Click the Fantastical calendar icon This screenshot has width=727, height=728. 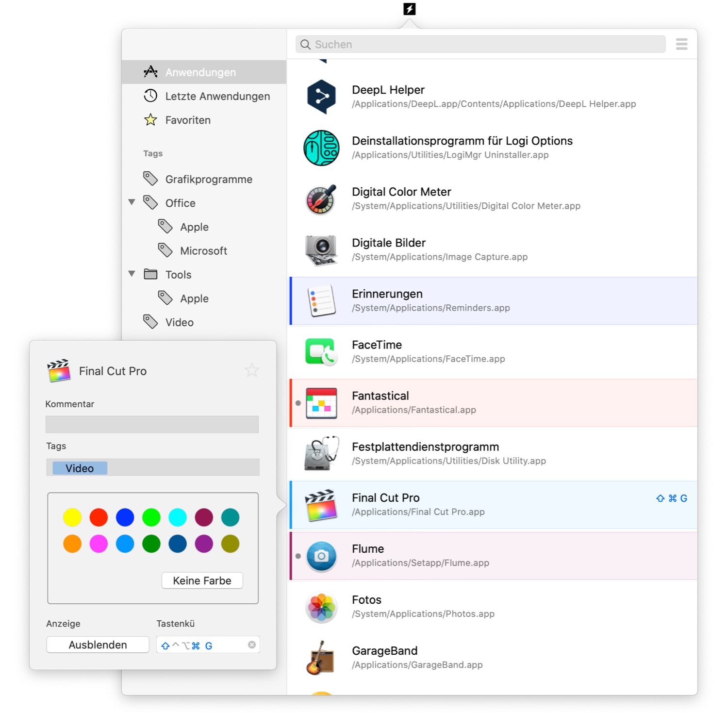(321, 403)
